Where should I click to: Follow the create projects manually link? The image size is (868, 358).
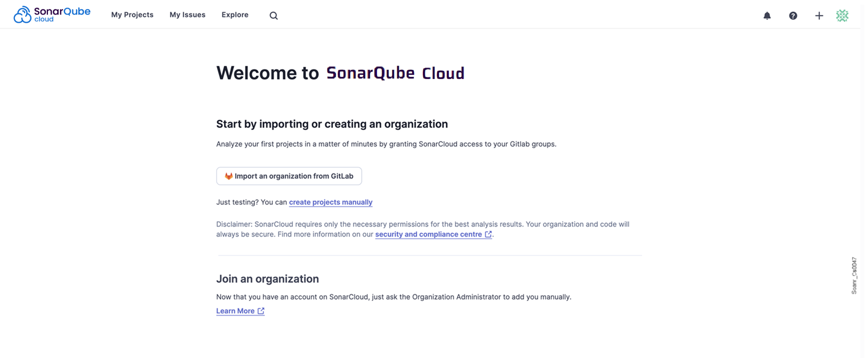tap(331, 202)
